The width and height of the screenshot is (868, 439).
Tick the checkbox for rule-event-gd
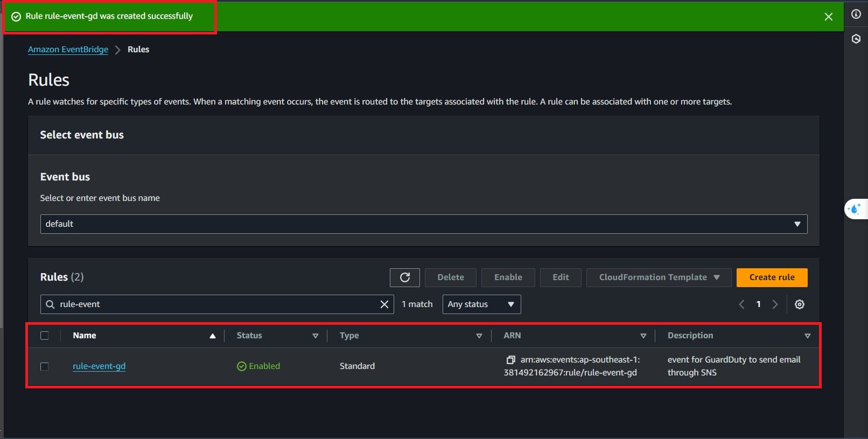(45, 366)
